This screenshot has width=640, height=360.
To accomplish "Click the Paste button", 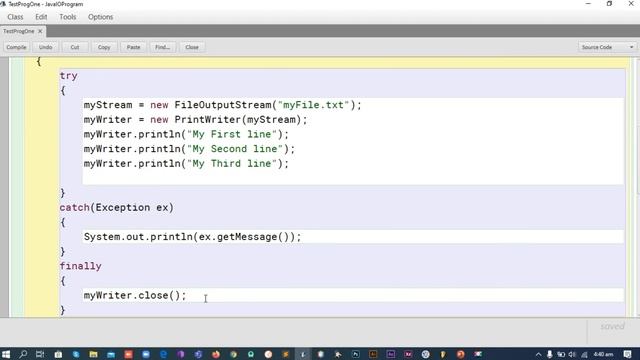I will click(x=133, y=47).
